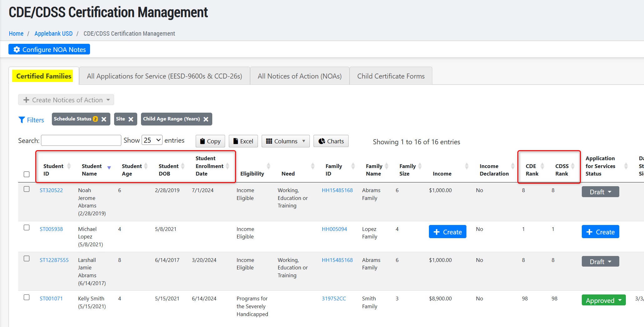Open Applebank USD breadcrumb link
The width and height of the screenshot is (644, 327).
coord(53,33)
